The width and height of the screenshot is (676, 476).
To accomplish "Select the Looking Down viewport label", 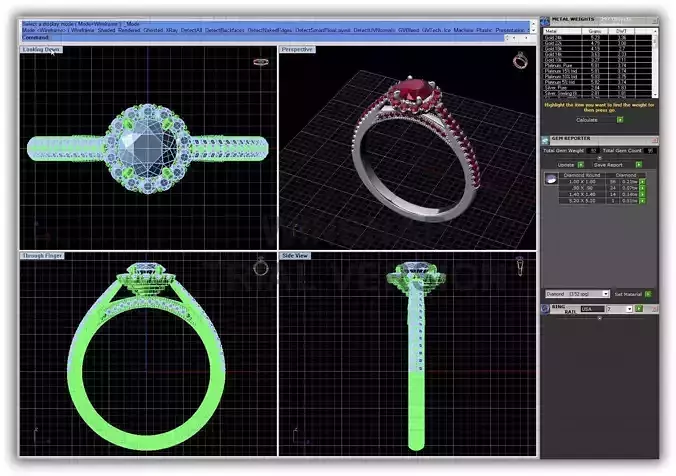I will point(41,50).
